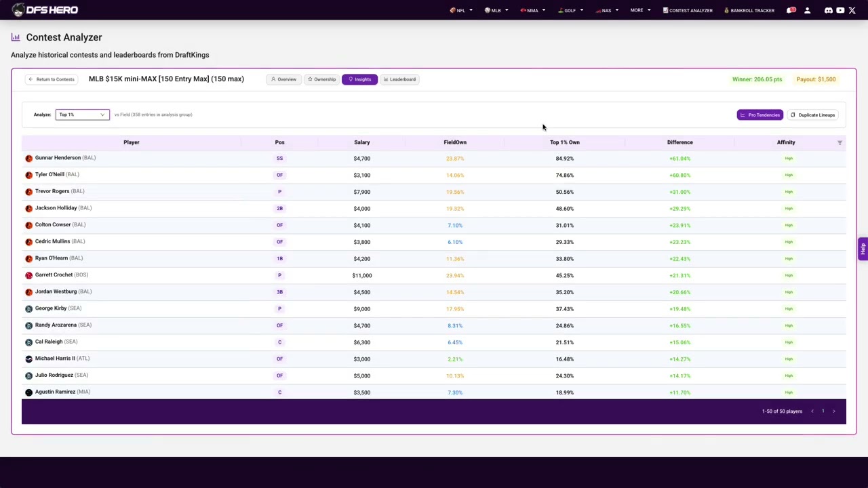Open the Analyze Top 1% dropdown
The image size is (868, 488).
(x=82, y=115)
